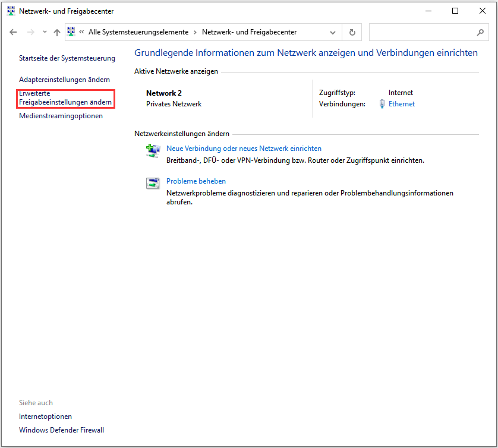Screen dimensions: 498x448
Task: Click the forward navigation arrow
Action: pos(31,32)
